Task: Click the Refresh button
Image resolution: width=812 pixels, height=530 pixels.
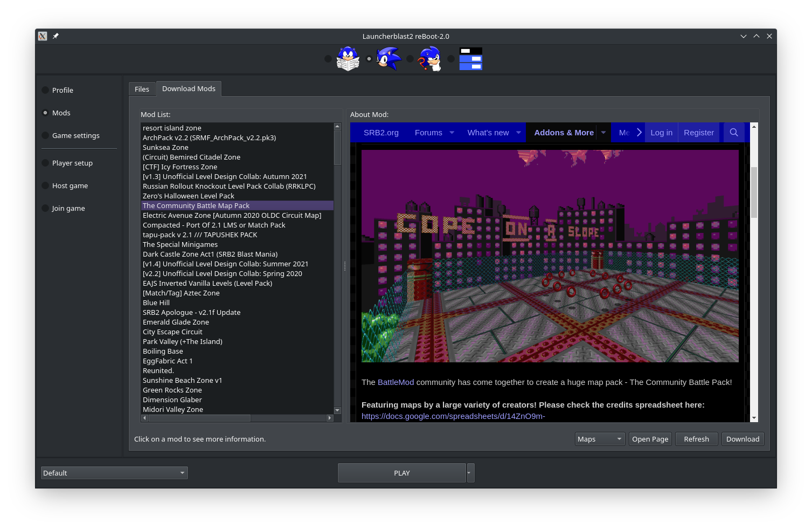Action: [697, 439]
